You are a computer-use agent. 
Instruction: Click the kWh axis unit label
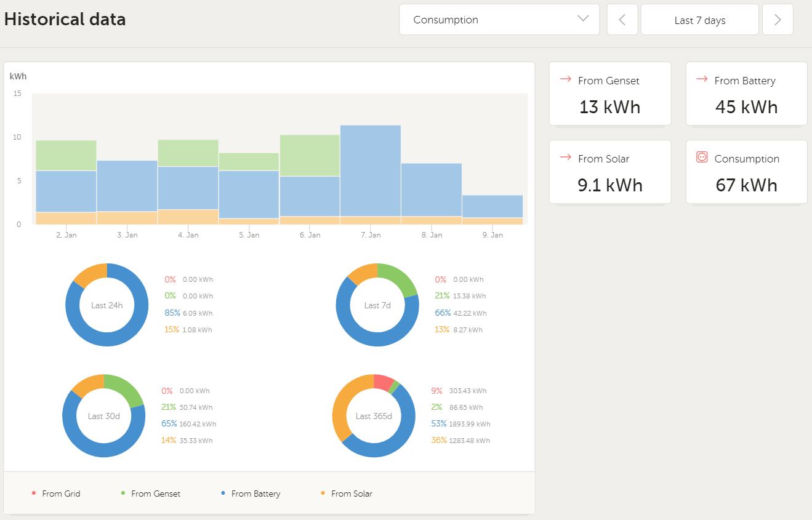18,77
